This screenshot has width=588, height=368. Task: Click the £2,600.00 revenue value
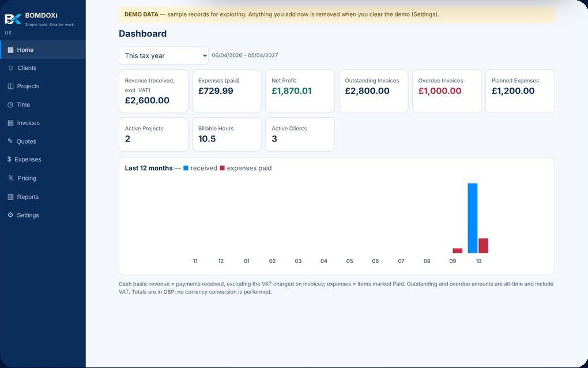click(147, 100)
